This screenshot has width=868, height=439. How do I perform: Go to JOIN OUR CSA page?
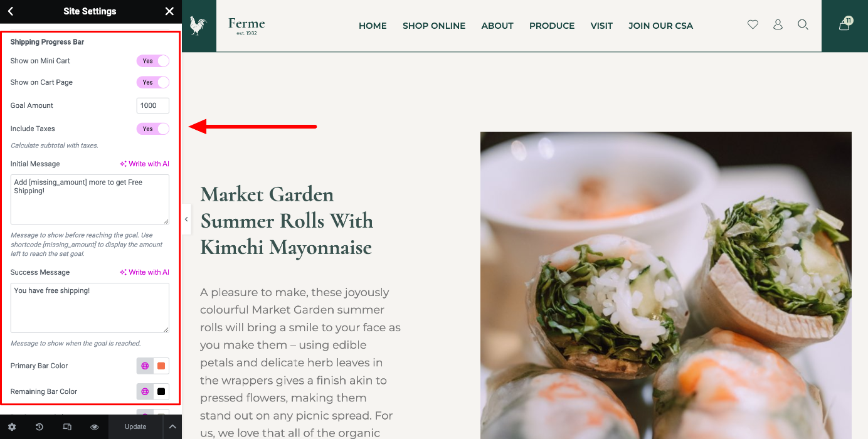click(661, 26)
